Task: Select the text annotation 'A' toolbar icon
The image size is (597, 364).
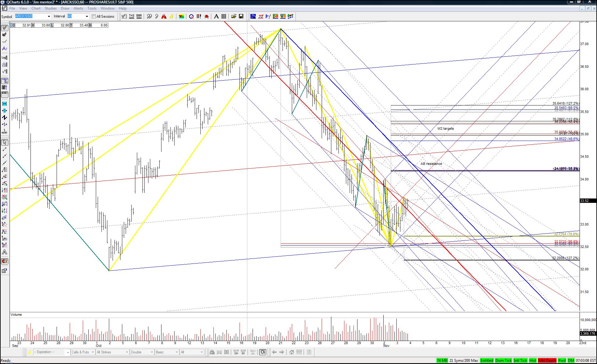Action: (x=216, y=16)
